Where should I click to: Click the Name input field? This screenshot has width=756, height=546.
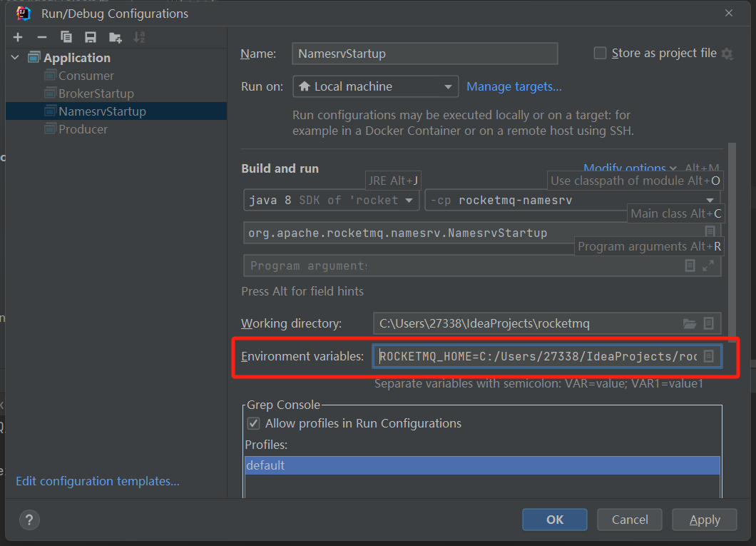point(425,54)
